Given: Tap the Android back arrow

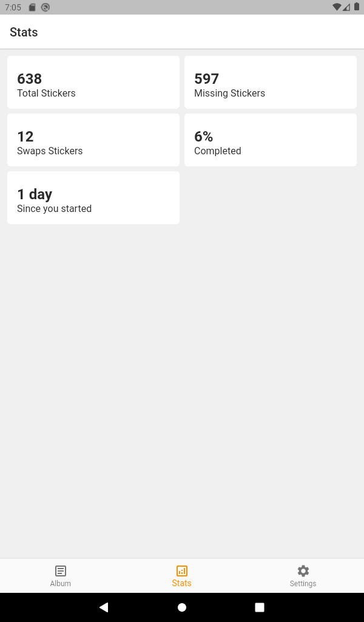Looking at the screenshot, I should coord(103,607).
